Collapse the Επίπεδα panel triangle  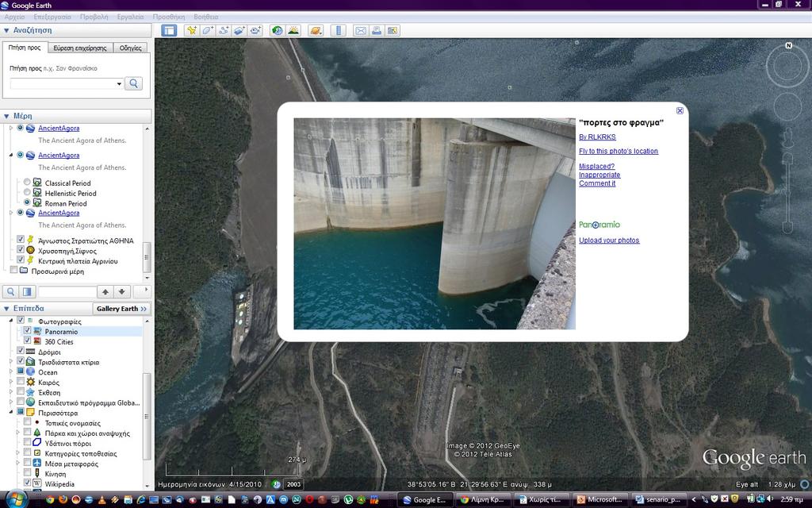pyautogui.click(x=6, y=309)
